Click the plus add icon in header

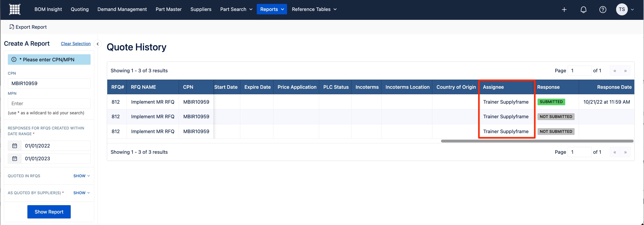pos(564,10)
